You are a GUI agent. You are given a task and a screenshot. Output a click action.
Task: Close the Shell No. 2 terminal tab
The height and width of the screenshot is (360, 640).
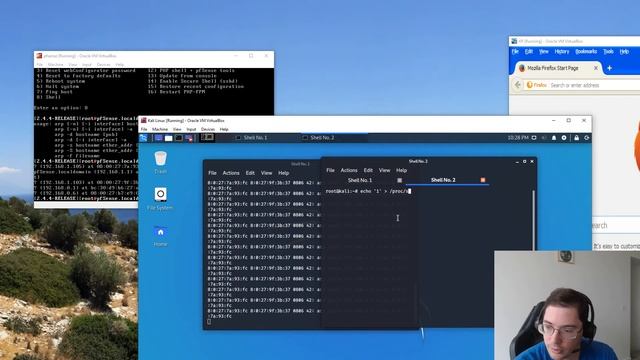pos(483,180)
